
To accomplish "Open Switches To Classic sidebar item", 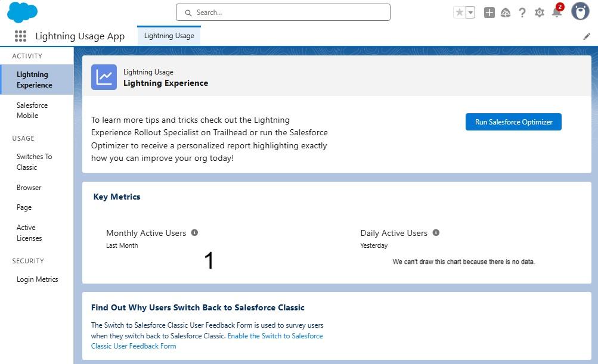I will pos(37,162).
